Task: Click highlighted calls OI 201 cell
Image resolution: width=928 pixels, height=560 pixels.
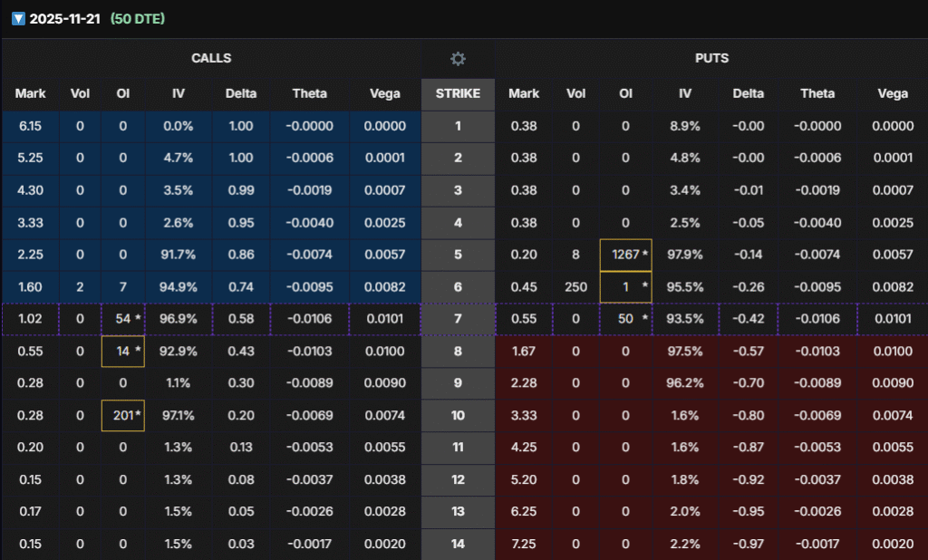Action: pos(122,415)
